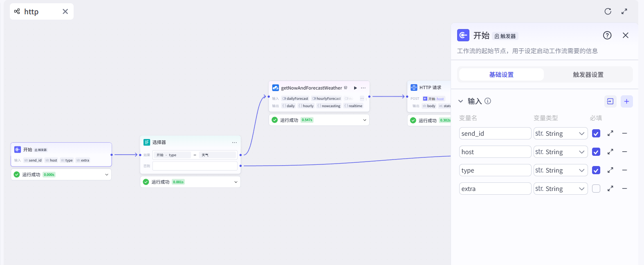The width and height of the screenshot is (644, 265).
Task: Click the fullscreen expand icon at top
Action: 624,11
